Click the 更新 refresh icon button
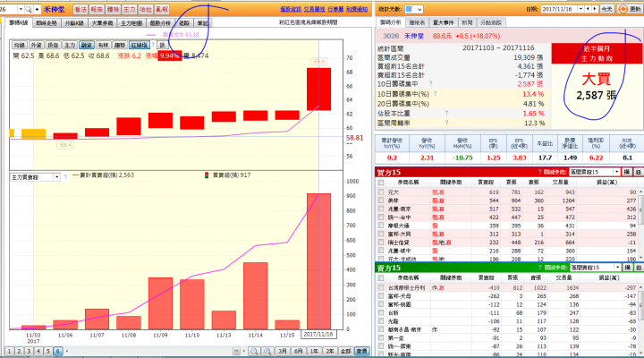The image size is (644, 358). pyautogui.click(x=630, y=9)
